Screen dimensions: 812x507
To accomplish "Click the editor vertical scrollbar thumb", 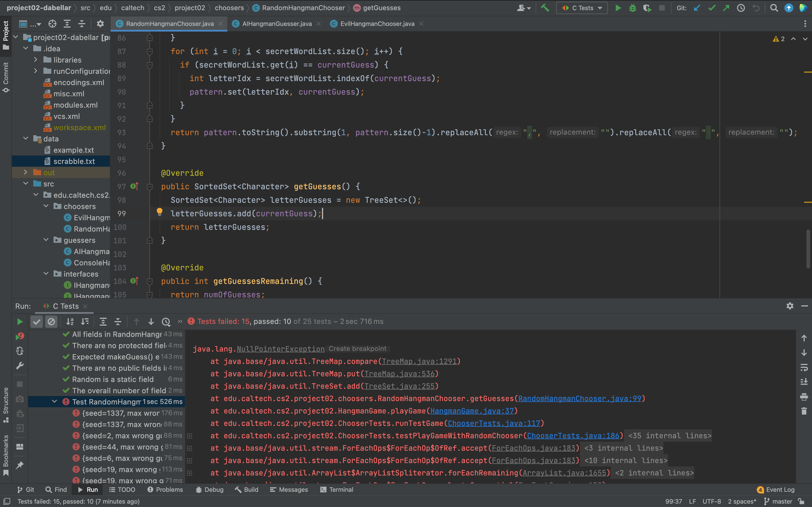I will (808, 248).
